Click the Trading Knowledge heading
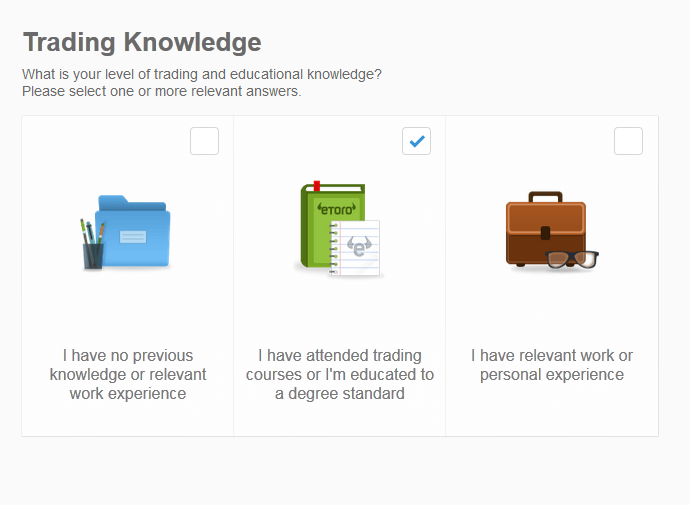The image size is (690, 505). (x=142, y=43)
